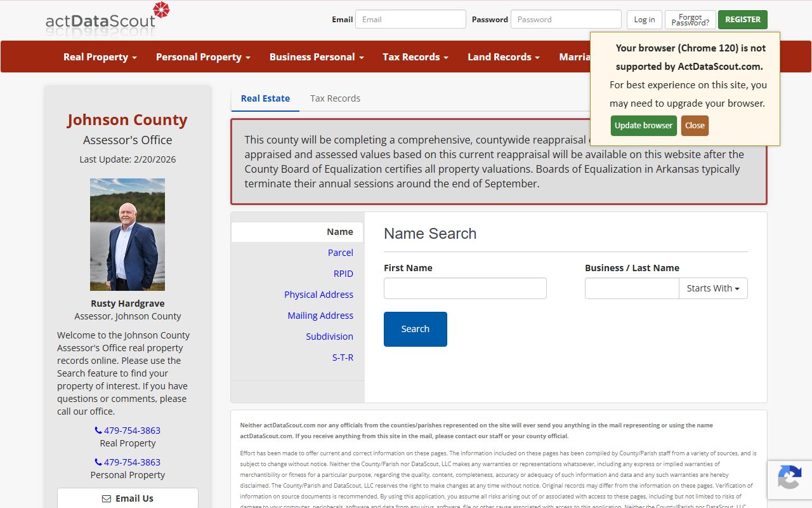
Task: Open the Starts With dropdown
Action: click(x=713, y=288)
